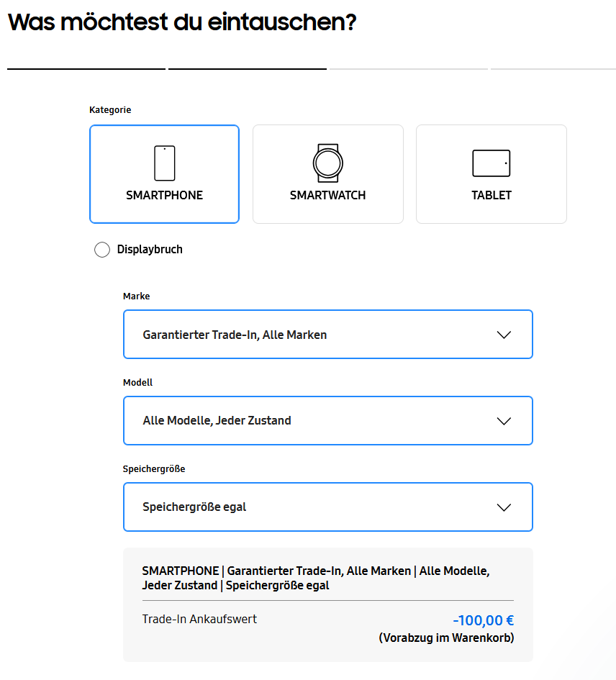Click the smartphone icon in Kategorie

tap(164, 163)
